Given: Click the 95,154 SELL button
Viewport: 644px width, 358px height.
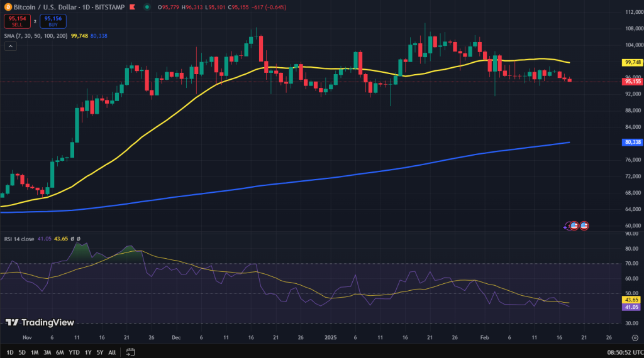Looking at the screenshot, I should [17, 21].
